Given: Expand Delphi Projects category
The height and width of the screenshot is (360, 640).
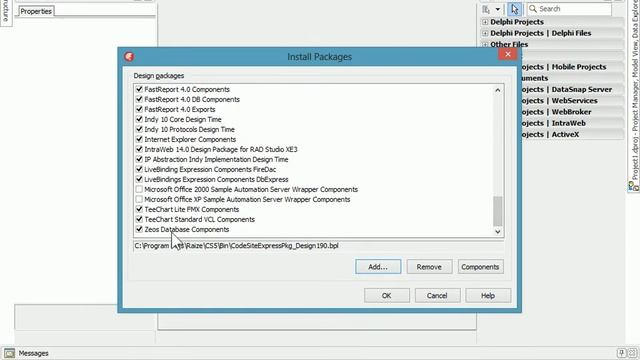Looking at the screenshot, I should tap(485, 22).
